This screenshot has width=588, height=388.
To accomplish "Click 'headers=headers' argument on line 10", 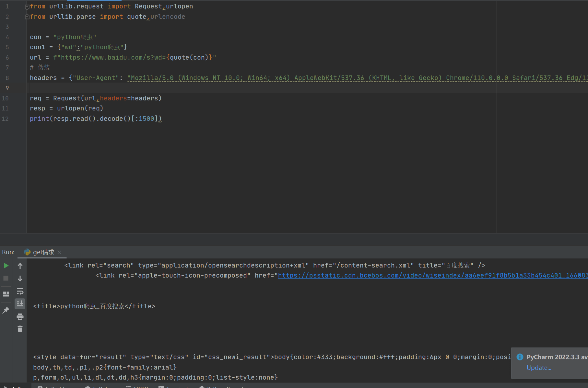I will 129,98.
